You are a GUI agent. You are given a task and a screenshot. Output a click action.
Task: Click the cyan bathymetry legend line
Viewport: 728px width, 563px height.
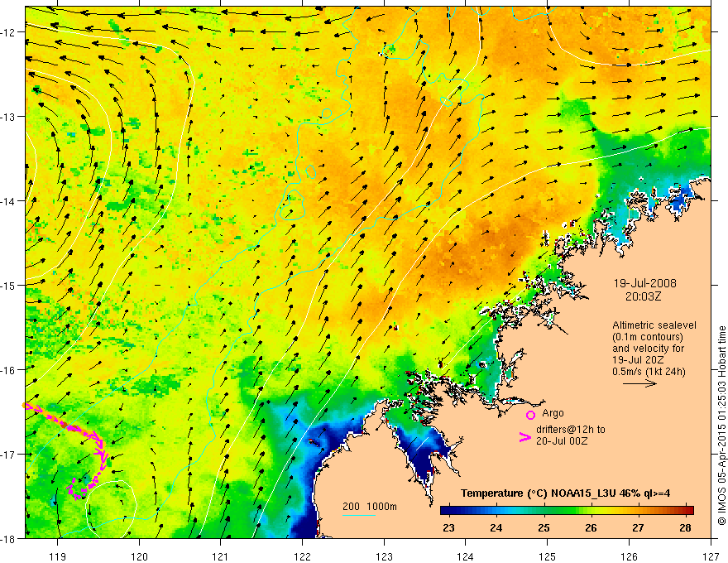point(358,515)
